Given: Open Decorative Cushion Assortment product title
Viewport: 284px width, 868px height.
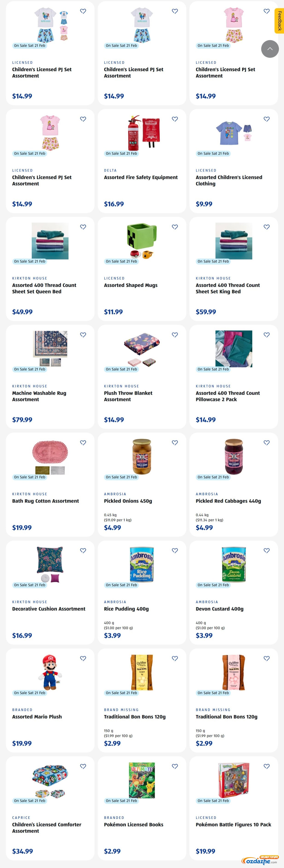Looking at the screenshot, I should pyautogui.click(x=49, y=609).
